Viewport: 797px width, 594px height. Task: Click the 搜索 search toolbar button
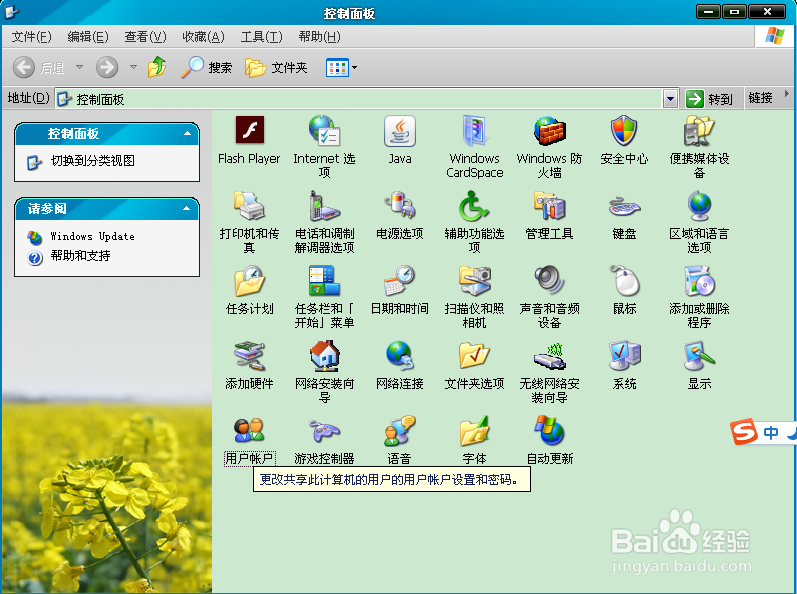click(206, 67)
